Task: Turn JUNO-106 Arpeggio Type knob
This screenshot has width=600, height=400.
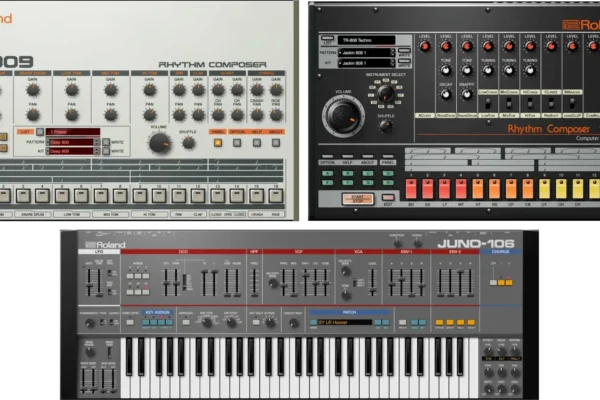Action: (x=207, y=323)
